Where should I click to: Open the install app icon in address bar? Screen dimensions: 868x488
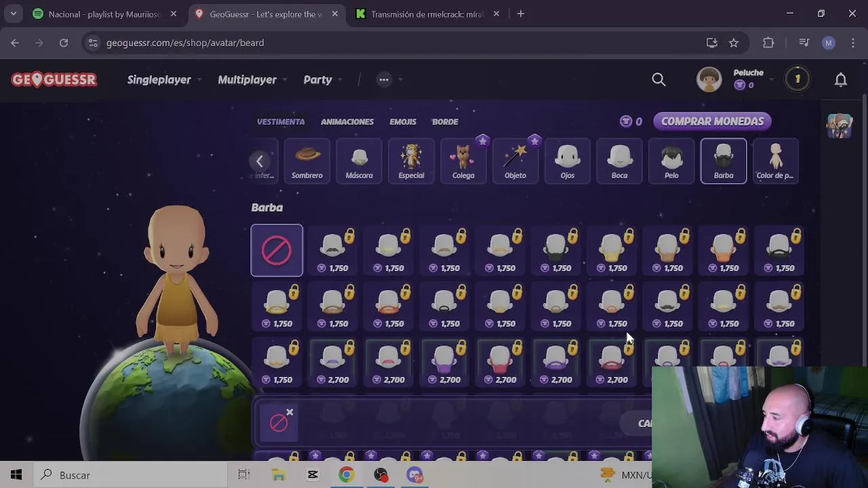click(x=711, y=43)
